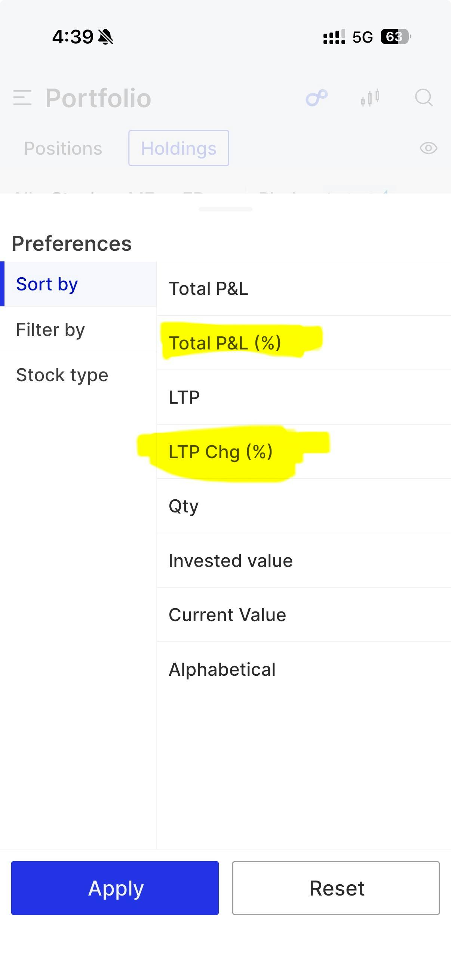This screenshot has height=980, width=451.
Task: Open the candlestick chart icon
Action: tap(370, 98)
